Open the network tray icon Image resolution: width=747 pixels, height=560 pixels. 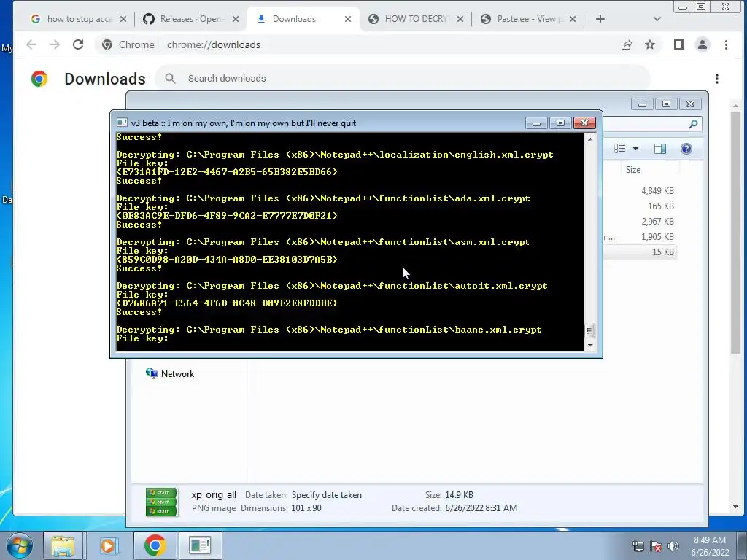point(638,546)
